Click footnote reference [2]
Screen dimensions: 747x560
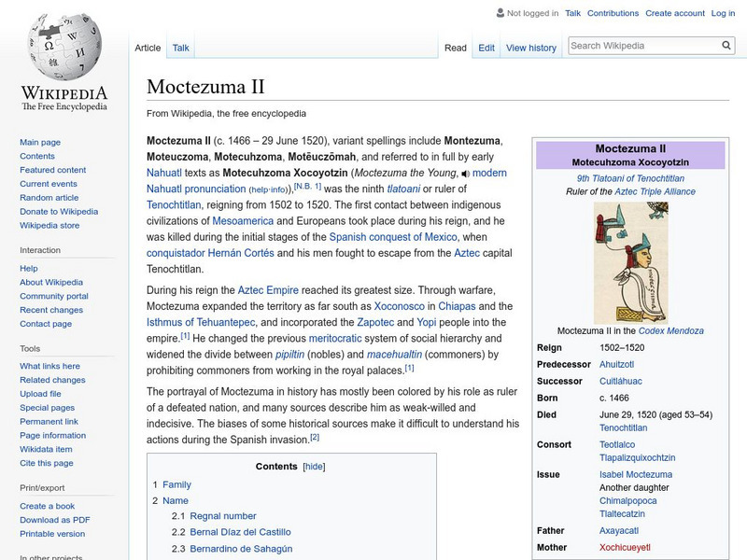[x=315, y=437]
